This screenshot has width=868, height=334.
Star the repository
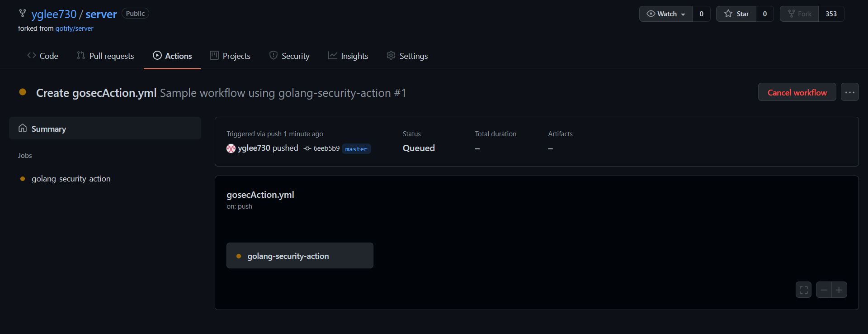click(736, 14)
